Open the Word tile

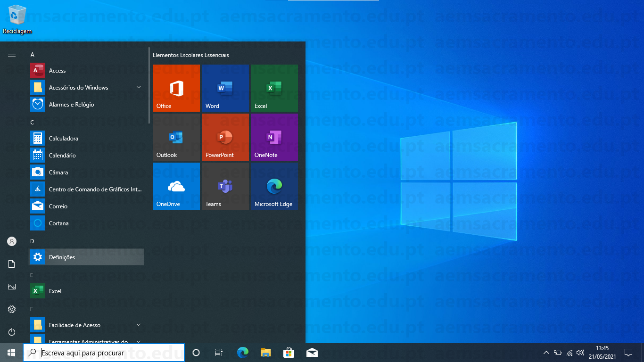click(x=225, y=88)
